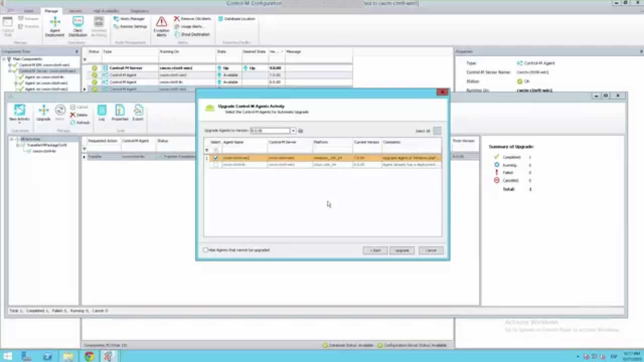Image resolution: width=644 pixels, height=362 pixels.
Task: Switch to the Home ribbon tab
Action: (29, 11)
